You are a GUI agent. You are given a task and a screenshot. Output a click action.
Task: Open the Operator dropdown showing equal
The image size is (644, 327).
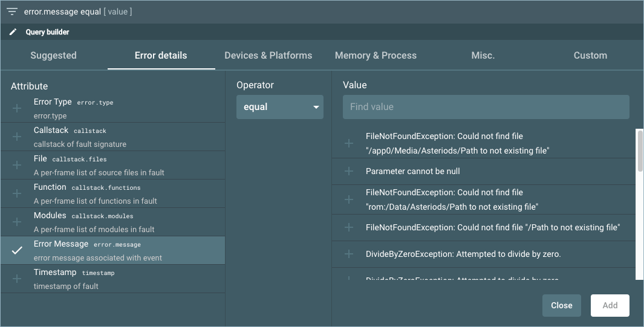[x=280, y=107]
